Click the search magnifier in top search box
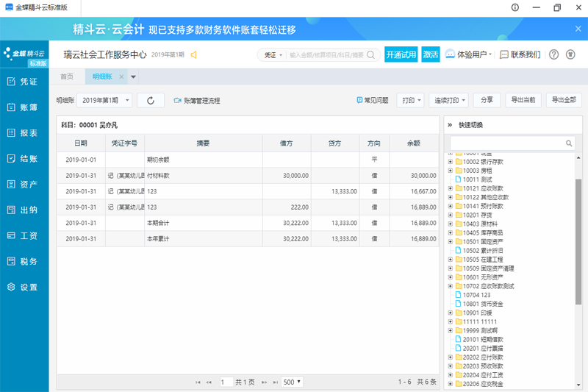Viewport: 588px width, 392px height. [x=371, y=55]
